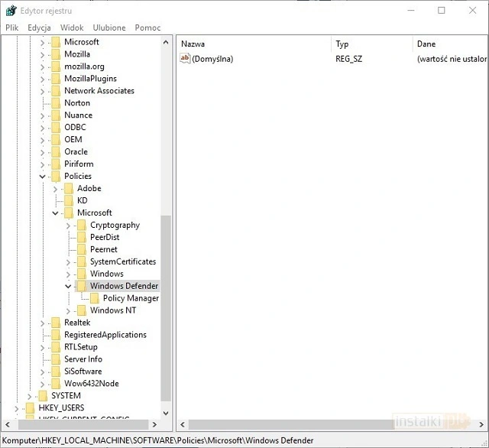Select the HKEY_USERS folder icon

pyautogui.click(x=30, y=407)
